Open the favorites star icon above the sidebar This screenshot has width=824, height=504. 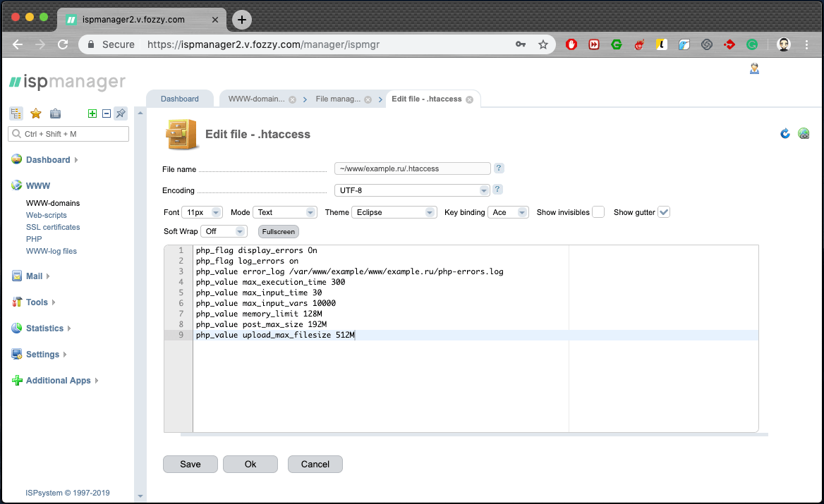(x=36, y=113)
